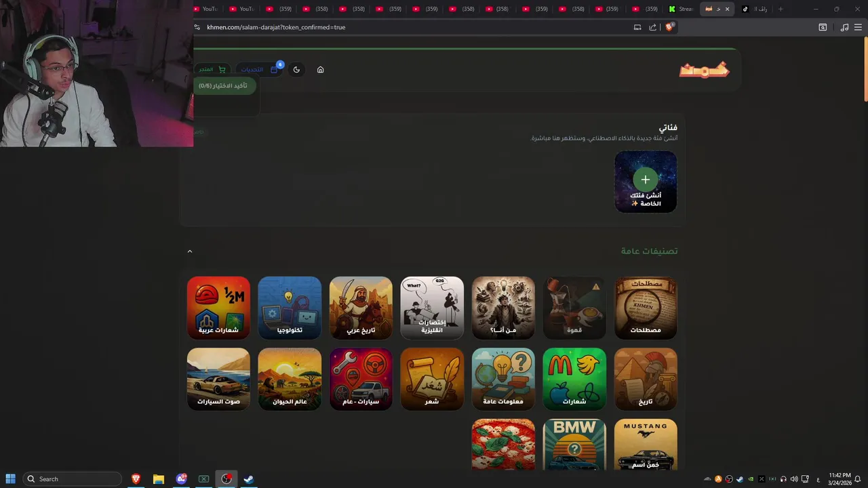Viewport: 868px width, 488px height.
Task: Click the تأكيد الاختيار (0/6) button
Action: pyautogui.click(x=224, y=85)
